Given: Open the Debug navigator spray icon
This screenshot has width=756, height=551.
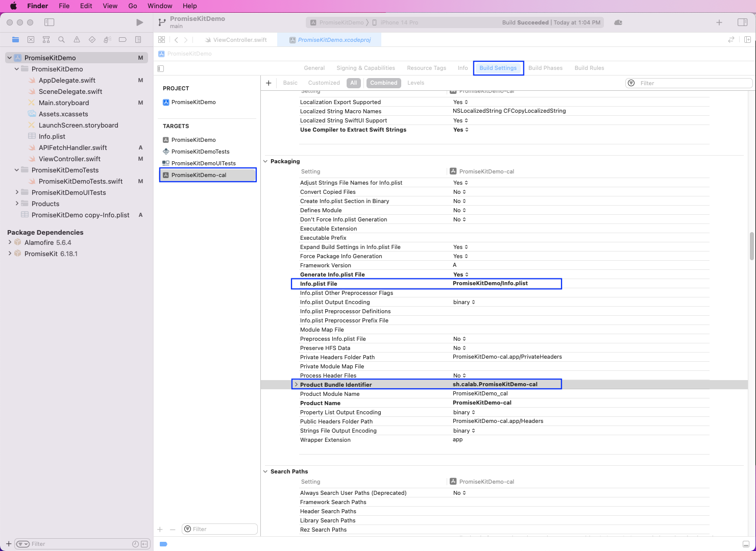Looking at the screenshot, I should (x=107, y=39).
